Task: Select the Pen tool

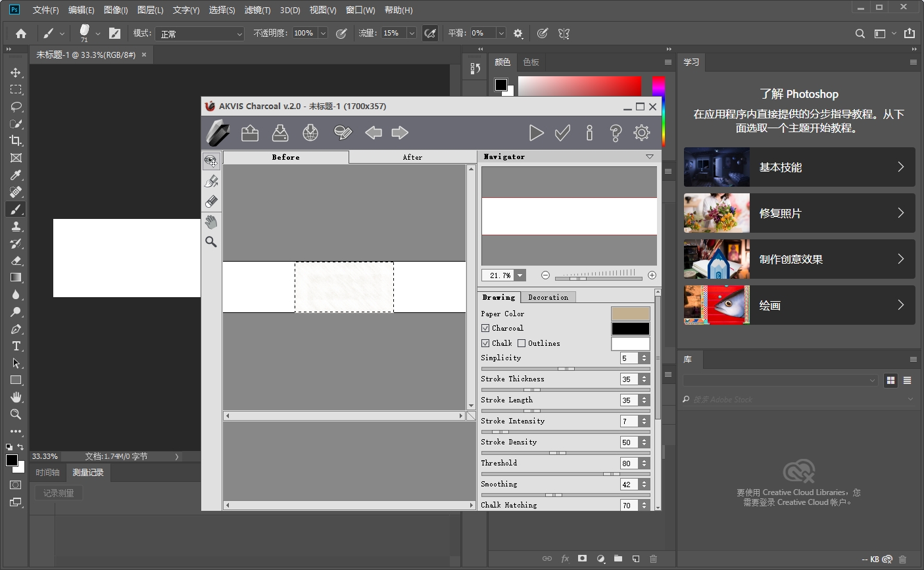Action: (16, 329)
